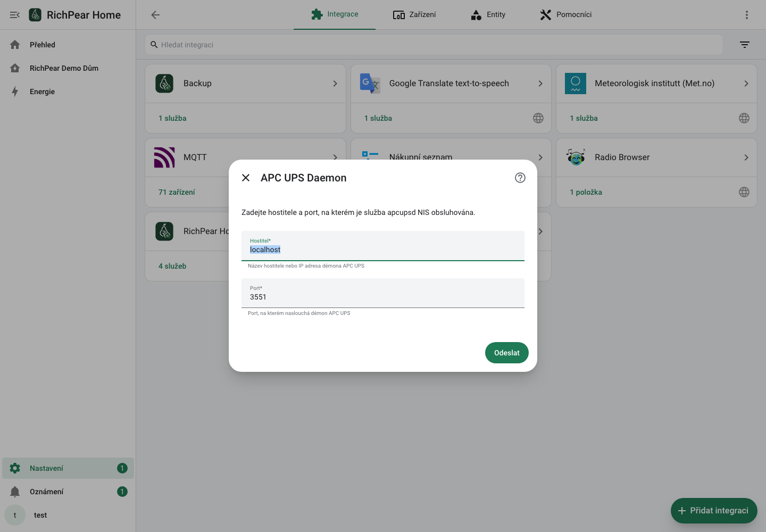Switch to the Zařízení tab

coord(414,14)
